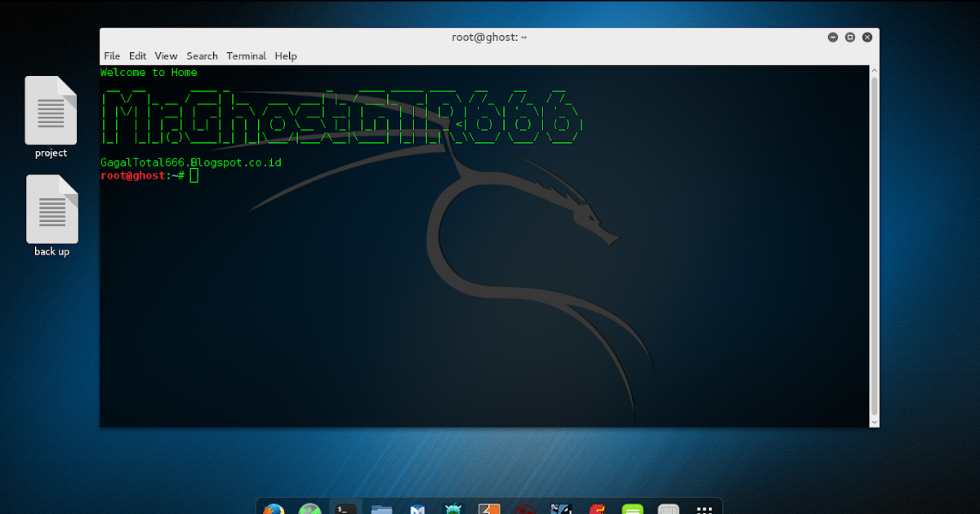Screen dimensions: 980x514
Task: Open the file manager from the dock
Action: pyautogui.click(x=381, y=507)
